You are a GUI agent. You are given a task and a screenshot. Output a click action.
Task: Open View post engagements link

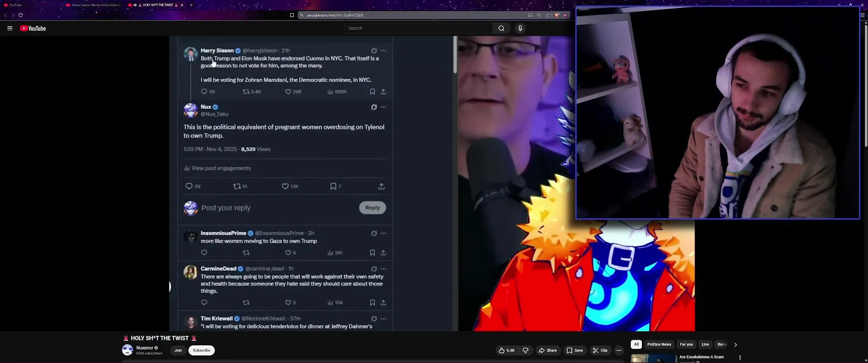218,168
